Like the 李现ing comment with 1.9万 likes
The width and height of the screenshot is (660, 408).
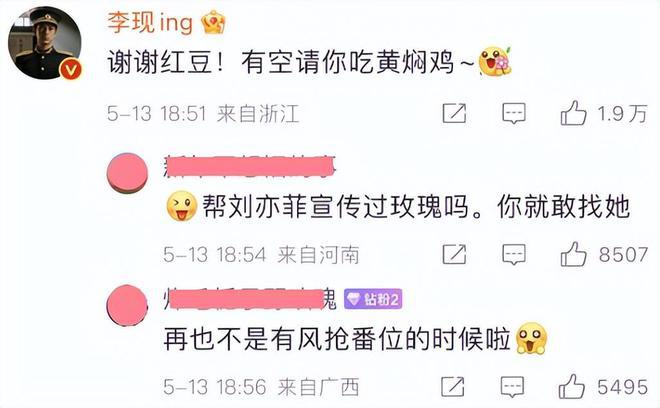click(573, 113)
